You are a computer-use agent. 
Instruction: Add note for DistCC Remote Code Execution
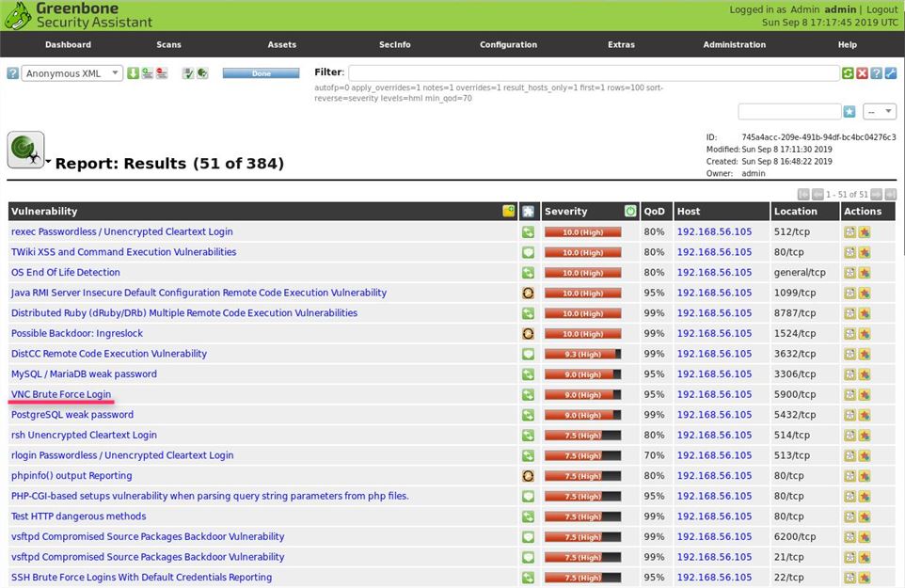(x=849, y=355)
